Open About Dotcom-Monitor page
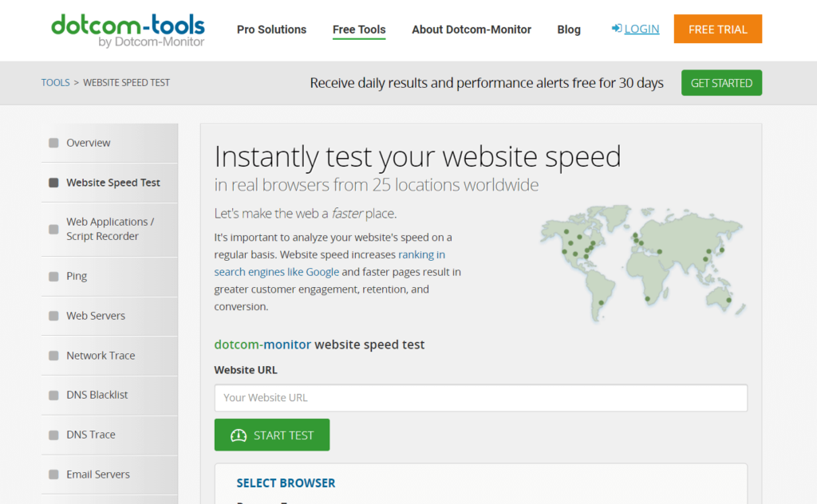 pyautogui.click(x=472, y=30)
